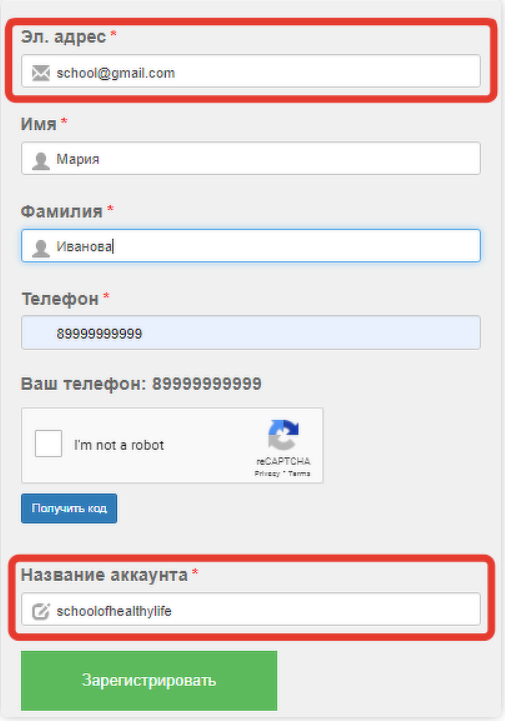Open the reCAPTCHA Terms link

tap(299, 473)
